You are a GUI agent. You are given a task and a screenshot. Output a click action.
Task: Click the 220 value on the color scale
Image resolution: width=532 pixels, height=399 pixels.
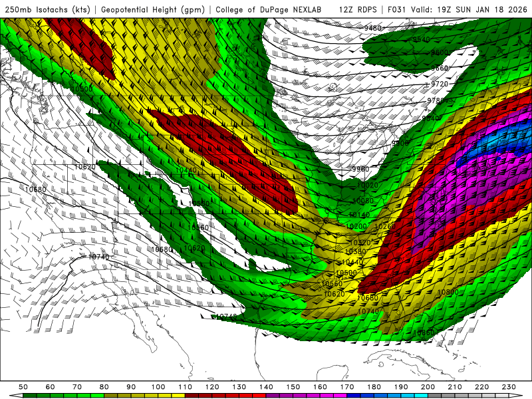[481, 387]
